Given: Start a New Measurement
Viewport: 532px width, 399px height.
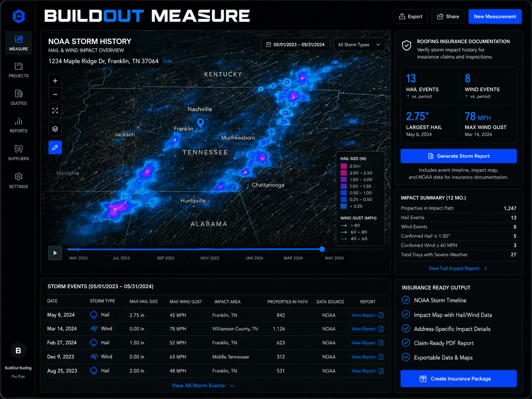Looking at the screenshot, I should point(495,17).
